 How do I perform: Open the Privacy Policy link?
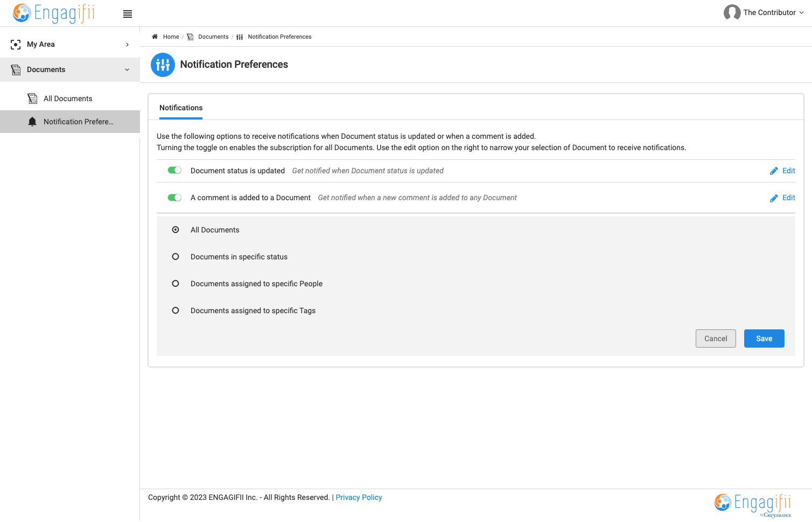click(x=359, y=497)
